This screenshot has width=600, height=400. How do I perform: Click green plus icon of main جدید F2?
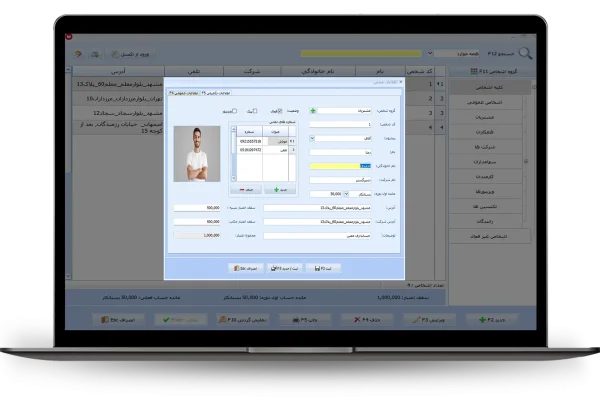click(482, 320)
